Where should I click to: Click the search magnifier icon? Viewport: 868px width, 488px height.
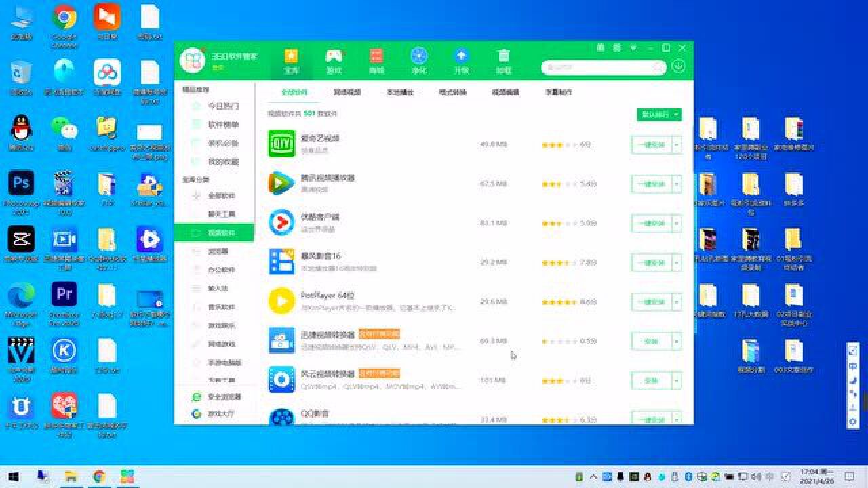click(657, 68)
